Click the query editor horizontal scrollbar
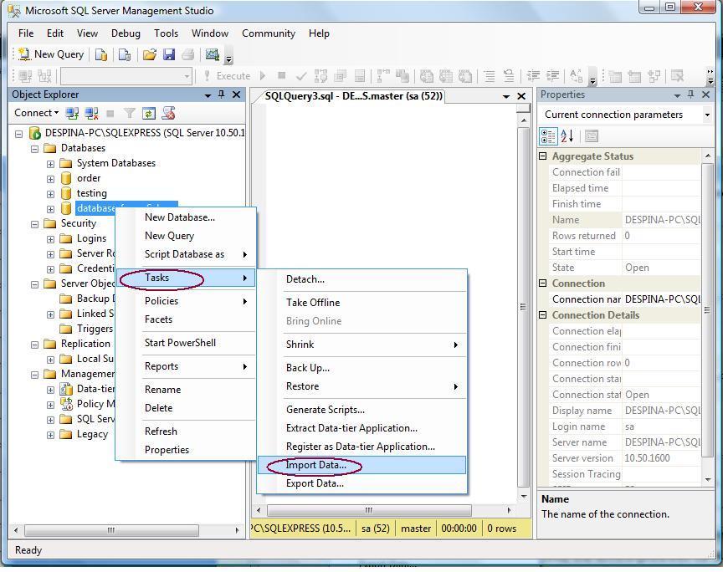Screen dimensions: 728x572 pyautogui.click(x=369, y=510)
